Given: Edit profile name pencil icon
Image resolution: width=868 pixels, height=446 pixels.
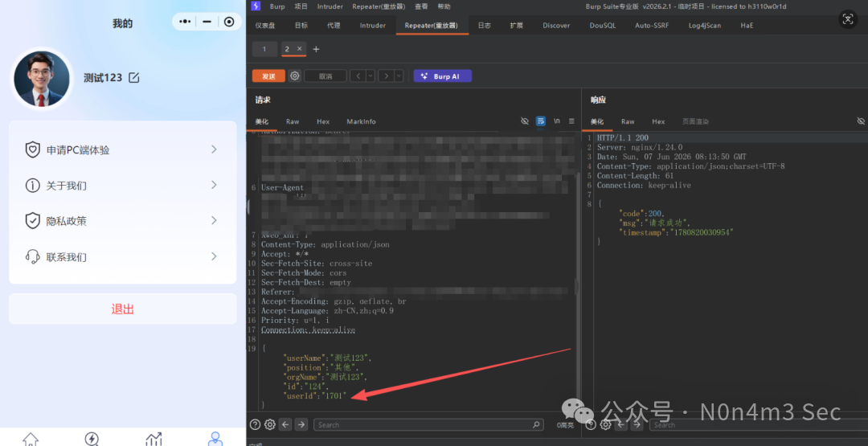Looking at the screenshot, I should click(x=134, y=77).
